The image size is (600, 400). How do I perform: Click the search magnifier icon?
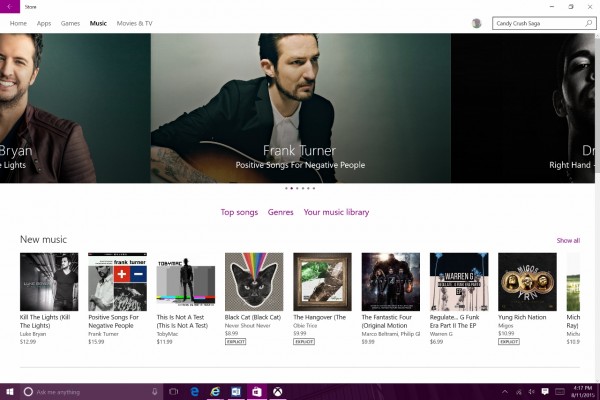click(589, 23)
